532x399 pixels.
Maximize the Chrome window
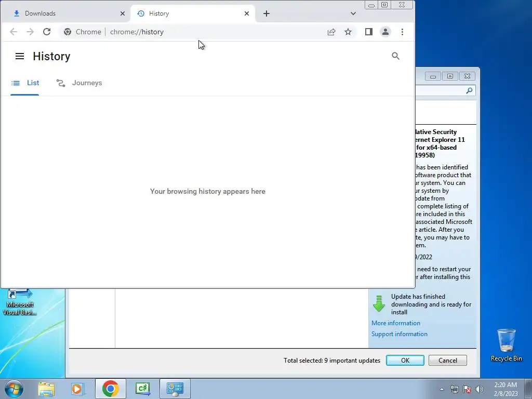tap(384, 5)
